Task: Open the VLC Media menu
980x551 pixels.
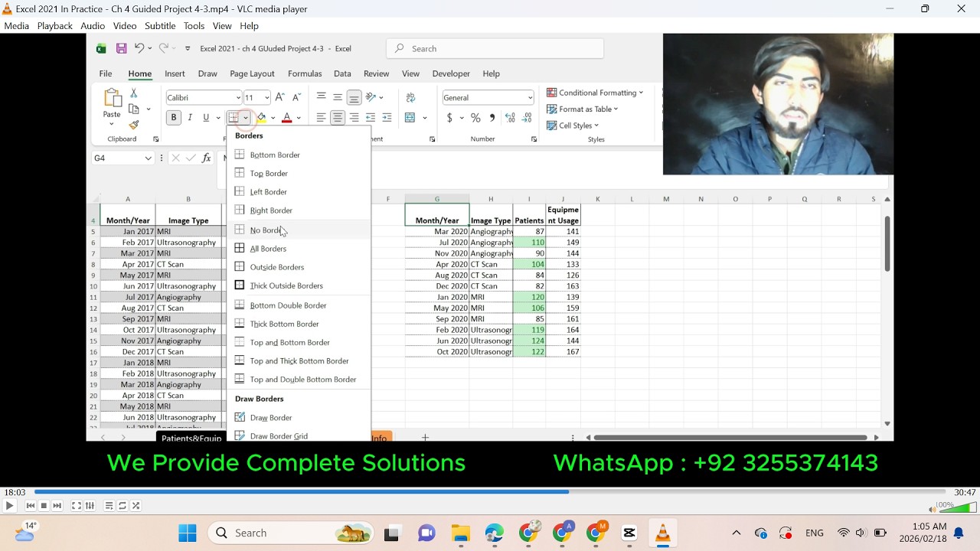Action: (16, 26)
